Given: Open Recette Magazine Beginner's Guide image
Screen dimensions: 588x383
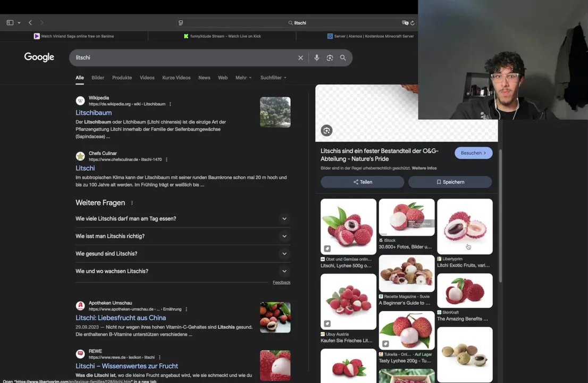Looking at the screenshot, I should 407,273.
